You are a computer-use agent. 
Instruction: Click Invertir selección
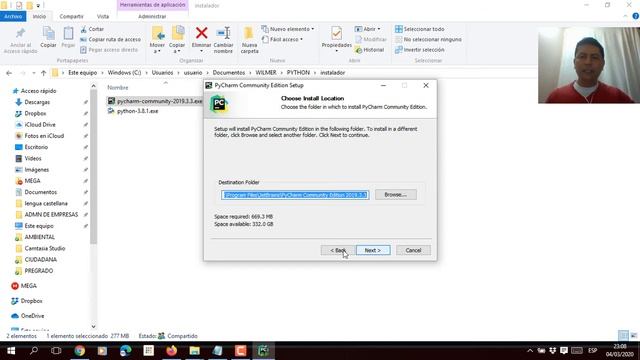click(420, 50)
